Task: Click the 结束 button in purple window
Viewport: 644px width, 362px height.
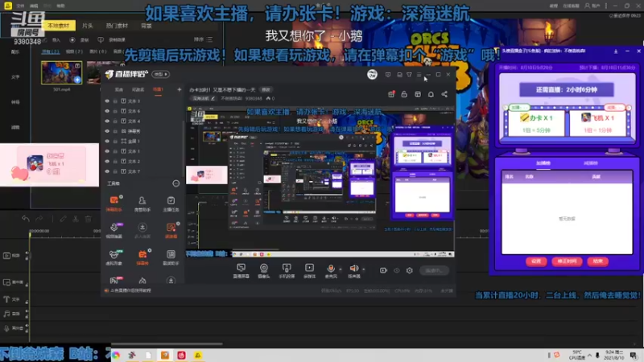Action: pyautogui.click(x=597, y=261)
